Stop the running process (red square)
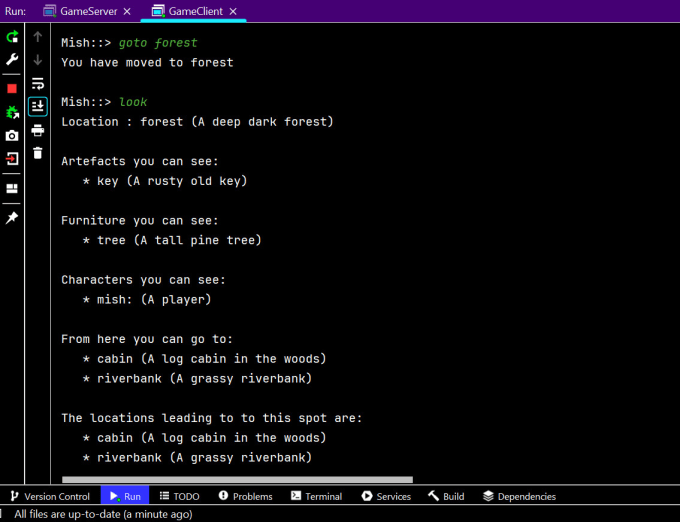 tap(12, 88)
